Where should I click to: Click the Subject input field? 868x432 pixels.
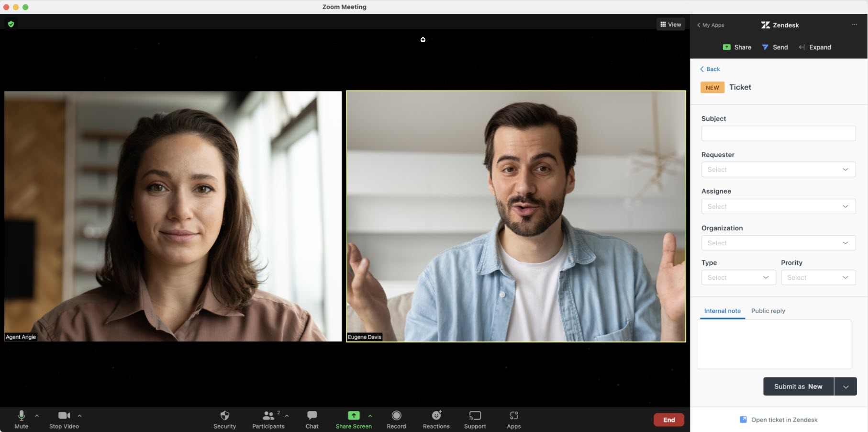(x=778, y=134)
